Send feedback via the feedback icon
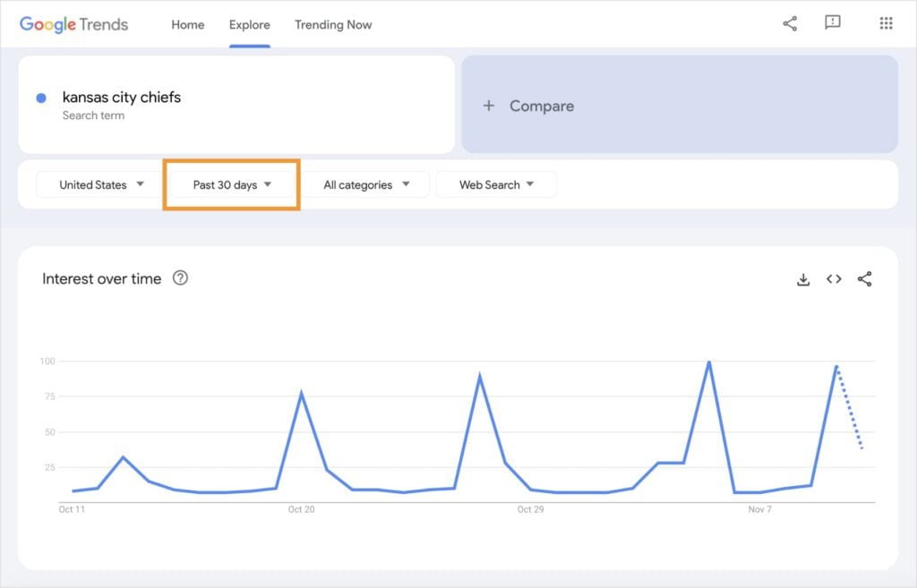 pyautogui.click(x=833, y=24)
